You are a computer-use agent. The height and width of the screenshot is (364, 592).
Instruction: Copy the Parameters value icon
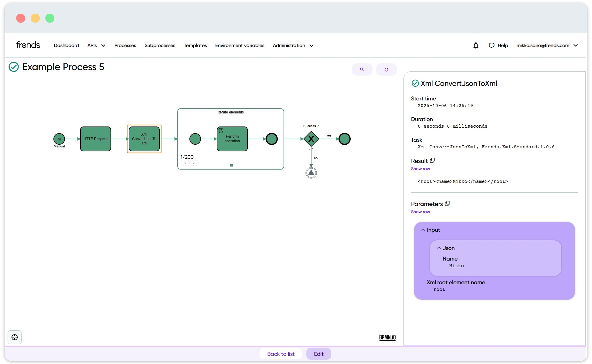tap(447, 204)
